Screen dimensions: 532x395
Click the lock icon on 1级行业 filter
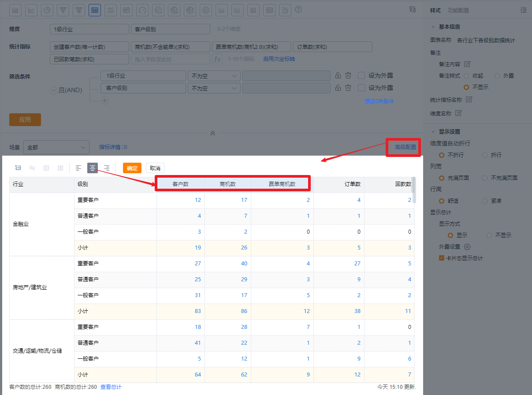338,76
